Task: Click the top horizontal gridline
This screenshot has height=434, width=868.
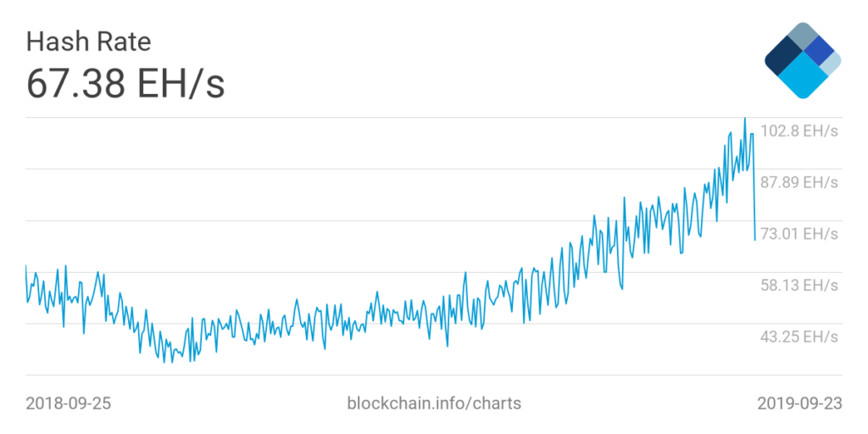Action: 434,117
